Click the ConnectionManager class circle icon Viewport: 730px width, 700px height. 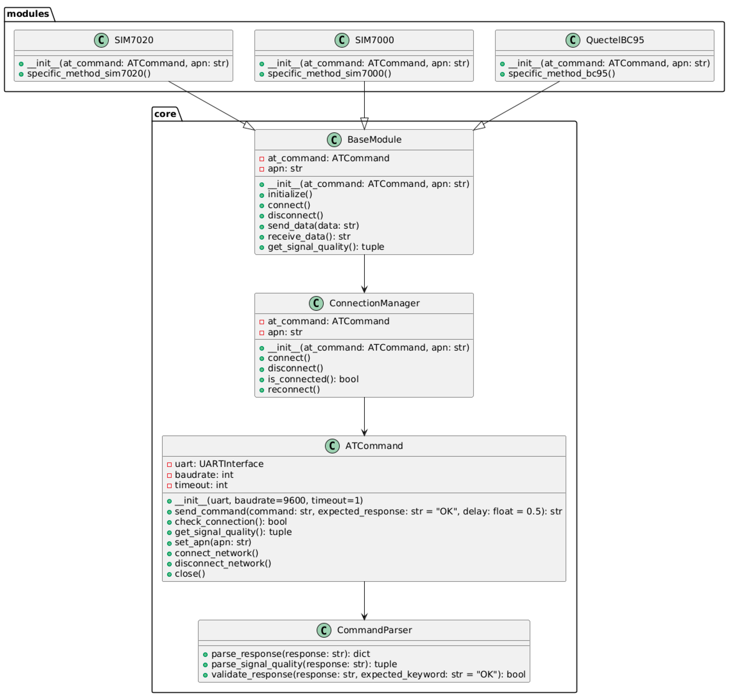tap(316, 303)
